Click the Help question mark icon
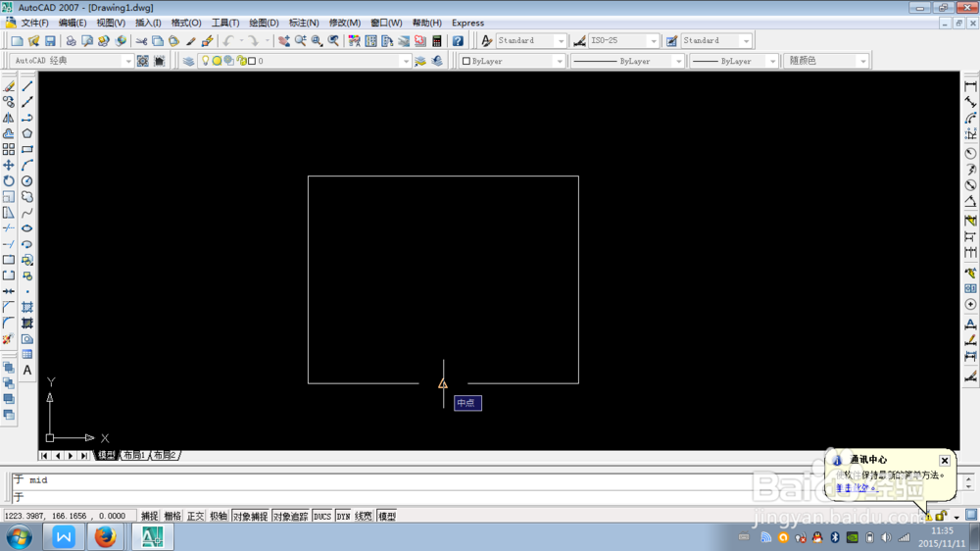 pos(458,40)
